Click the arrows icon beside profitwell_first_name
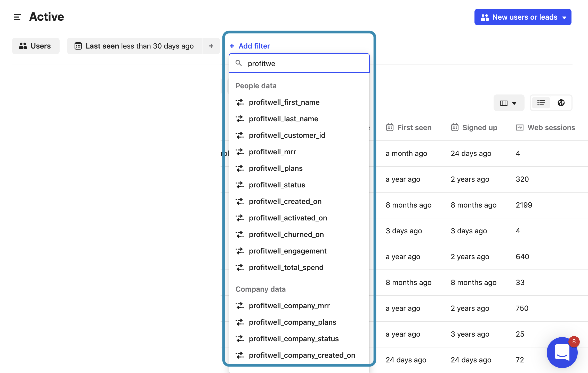The width and height of the screenshot is (588, 373). coord(240,102)
